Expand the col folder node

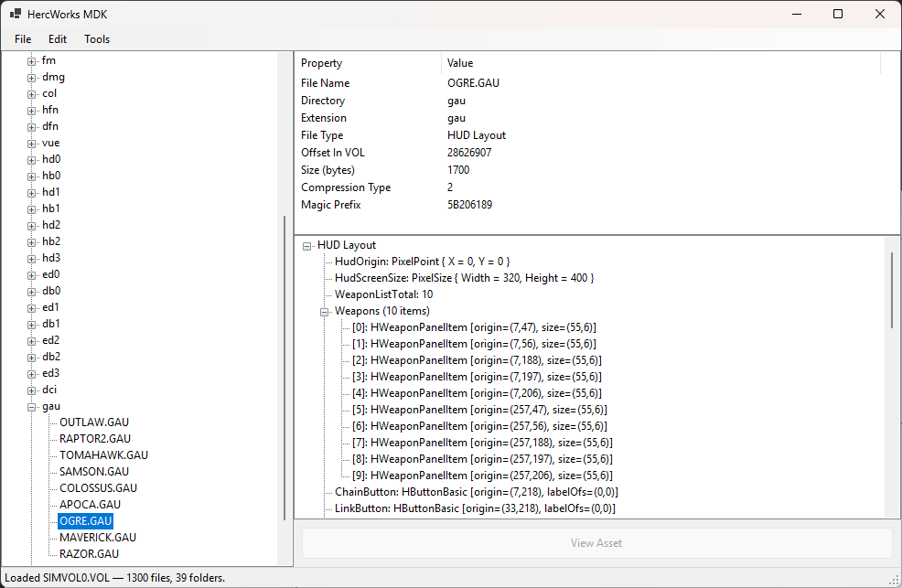pyautogui.click(x=32, y=93)
